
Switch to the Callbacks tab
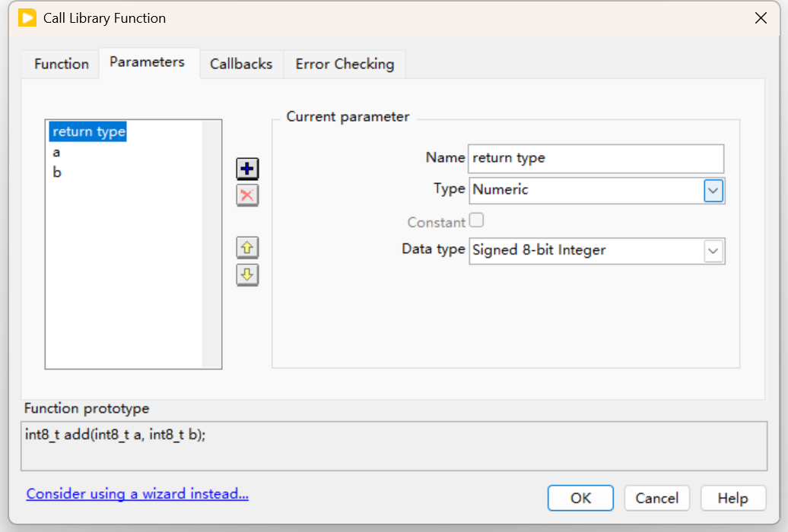(241, 64)
